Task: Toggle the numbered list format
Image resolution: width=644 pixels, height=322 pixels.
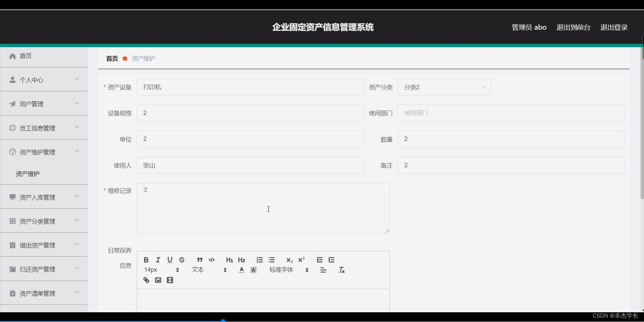Action: point(259,260)
